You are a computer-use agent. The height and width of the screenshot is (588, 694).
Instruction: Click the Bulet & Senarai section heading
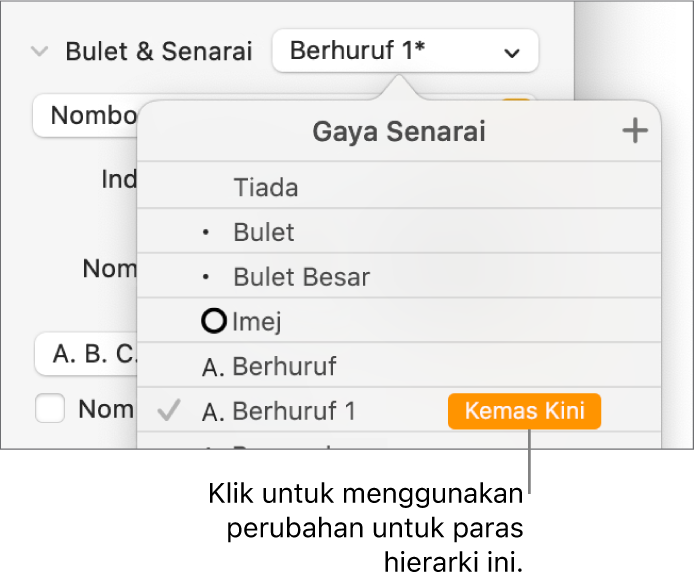(x=159, y=51)
